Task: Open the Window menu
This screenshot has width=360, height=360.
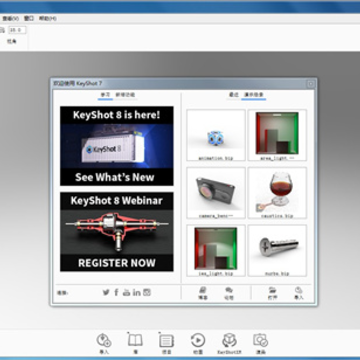Action: point(29,19)
